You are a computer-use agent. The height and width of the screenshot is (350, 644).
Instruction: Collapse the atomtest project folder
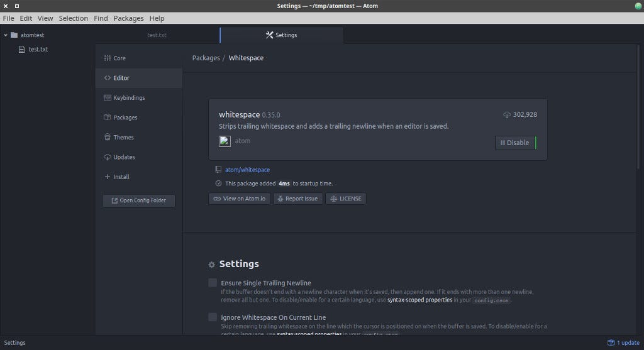click(x=6, y=35)
